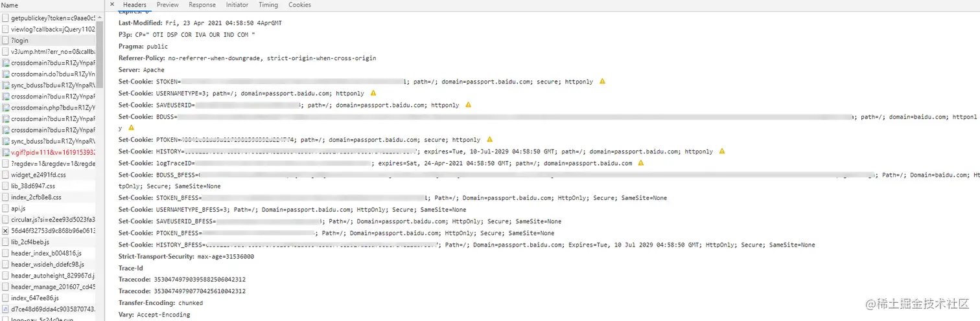Select header_wsideh_ddefc98.js request
980x321 pixels.
[48, 265]
